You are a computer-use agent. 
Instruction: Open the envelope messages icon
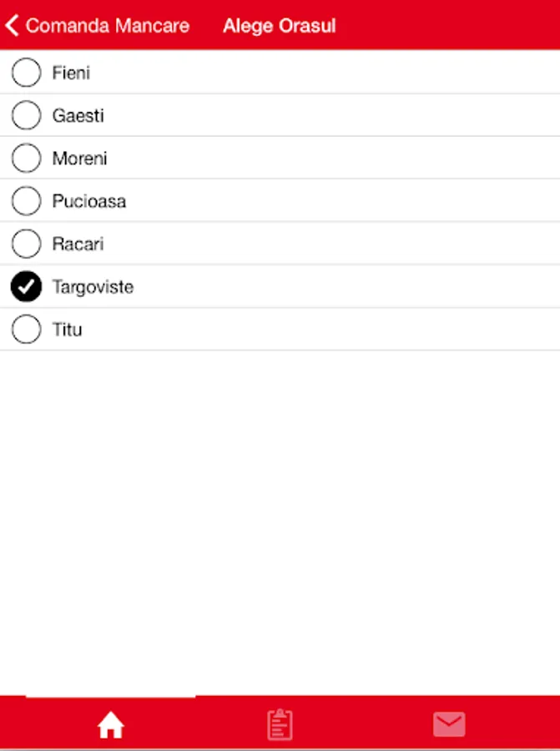[x=449, y=724]
